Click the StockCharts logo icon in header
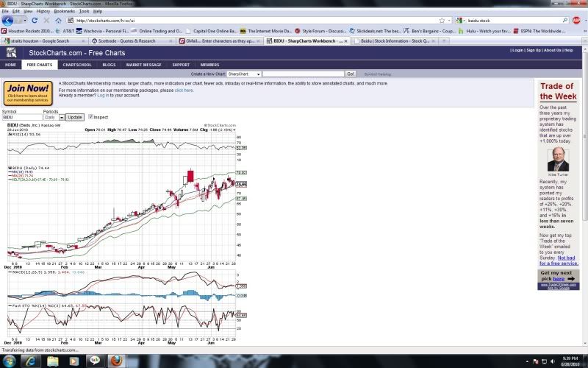 tap(11, 52)
